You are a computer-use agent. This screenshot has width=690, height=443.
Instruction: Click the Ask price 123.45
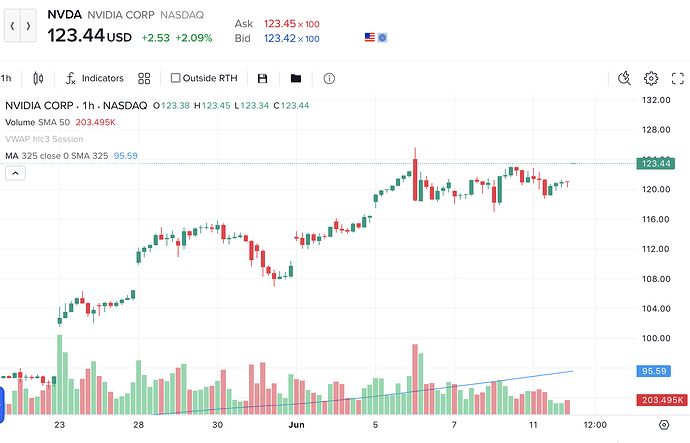[279, 24]
